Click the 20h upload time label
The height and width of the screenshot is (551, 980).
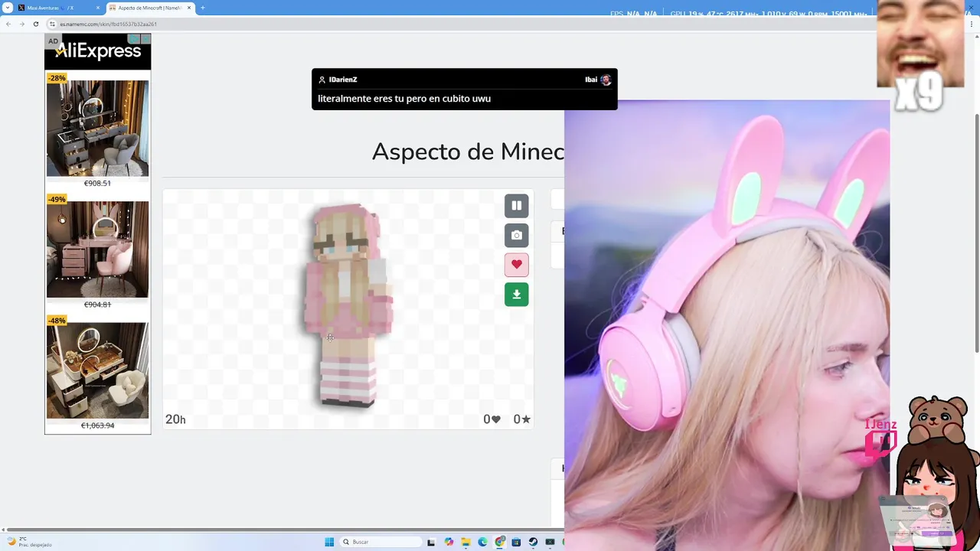[175, 419]
